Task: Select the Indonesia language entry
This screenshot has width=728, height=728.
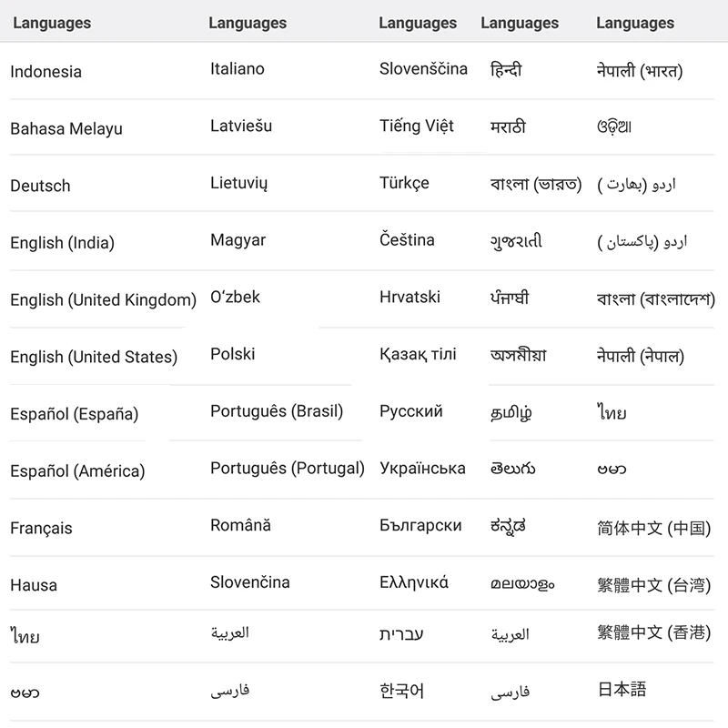Action: [x=46, y=72]
